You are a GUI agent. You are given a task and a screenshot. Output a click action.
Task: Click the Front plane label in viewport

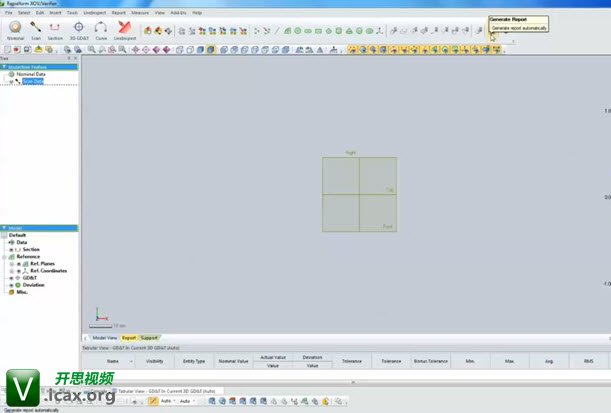tap(387, 226)
